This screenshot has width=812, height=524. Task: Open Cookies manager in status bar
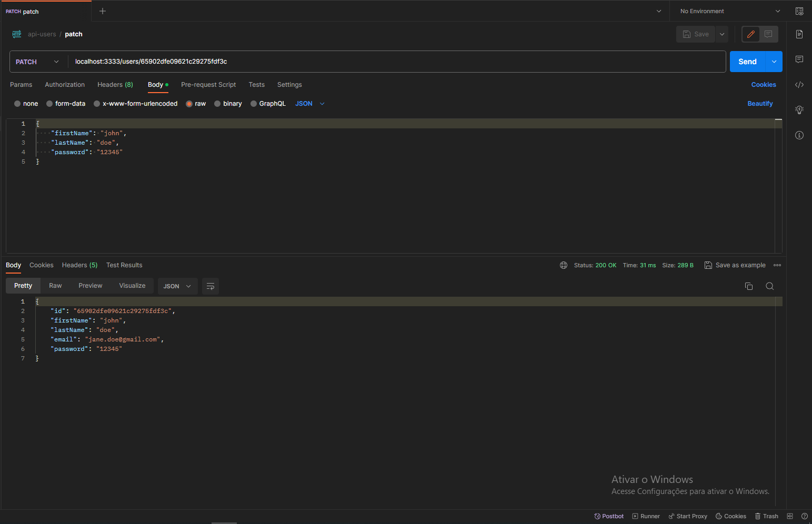click(x=731, y=516)
